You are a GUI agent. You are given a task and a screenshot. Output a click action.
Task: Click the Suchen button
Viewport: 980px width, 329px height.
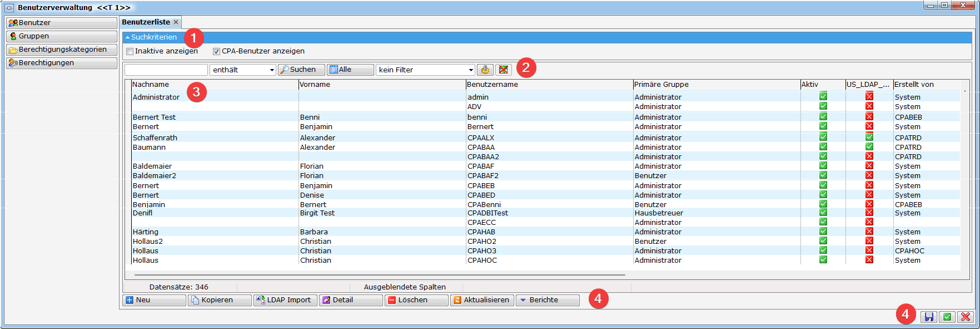point(301,70)
